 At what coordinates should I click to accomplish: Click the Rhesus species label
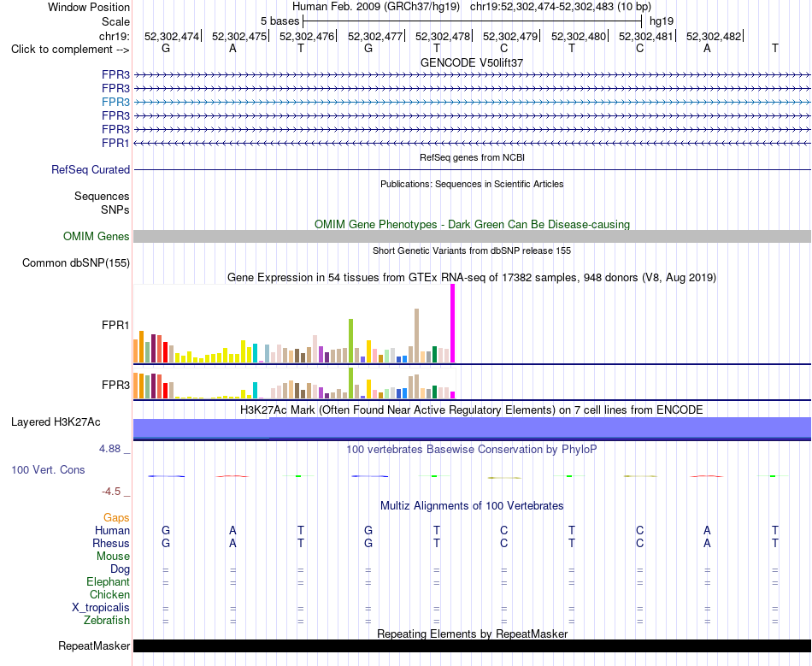111,543
